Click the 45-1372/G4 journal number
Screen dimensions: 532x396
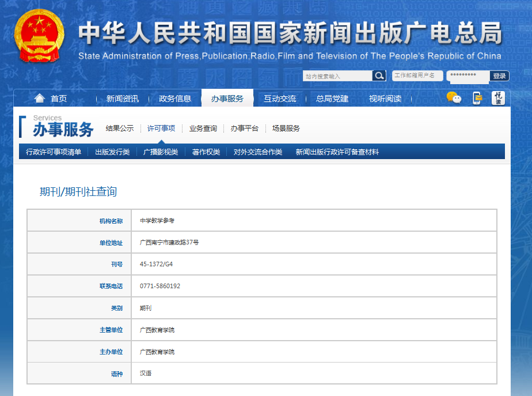pyautogui.click(x=157, y=264)
